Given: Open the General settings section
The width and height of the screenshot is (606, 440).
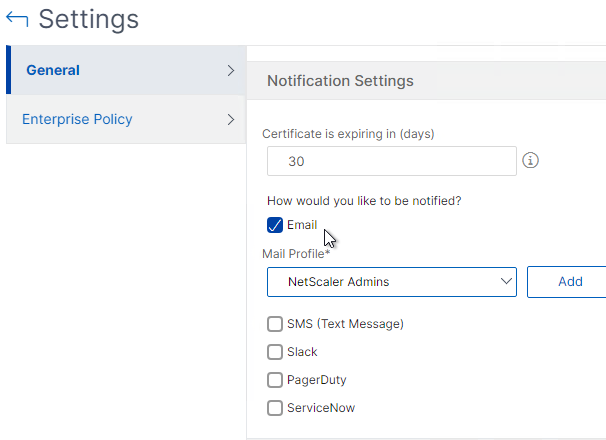Looking at the screenshot, I should coord(53,70).
